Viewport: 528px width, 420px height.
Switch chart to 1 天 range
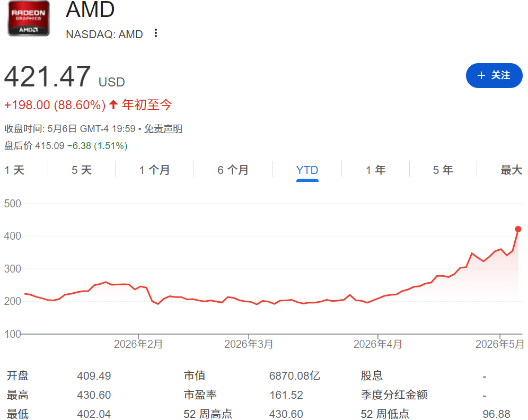pyautogui.click(x=14, y=170)
